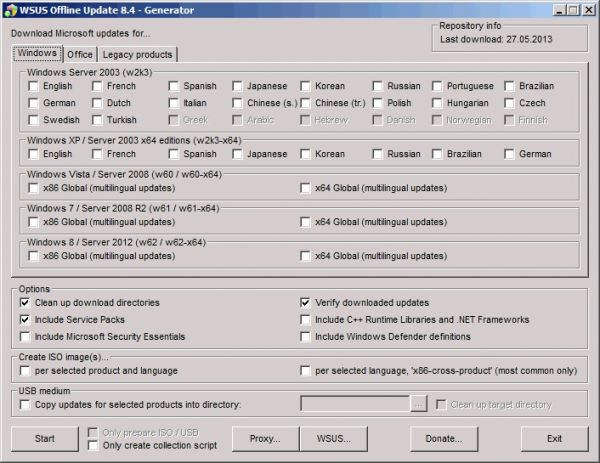Exit the Generator

pyautogui.click(x=554, y=439)
